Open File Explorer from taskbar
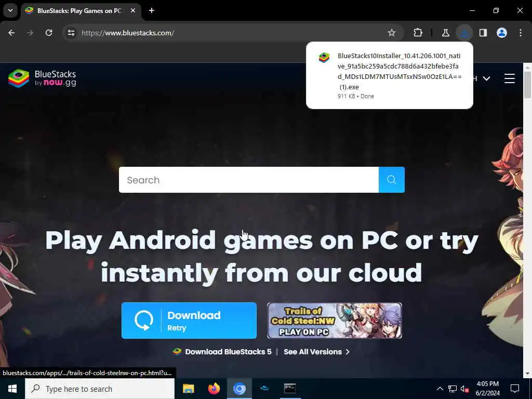532x399 pixels. pyautogui.click(x=188, y=389)
